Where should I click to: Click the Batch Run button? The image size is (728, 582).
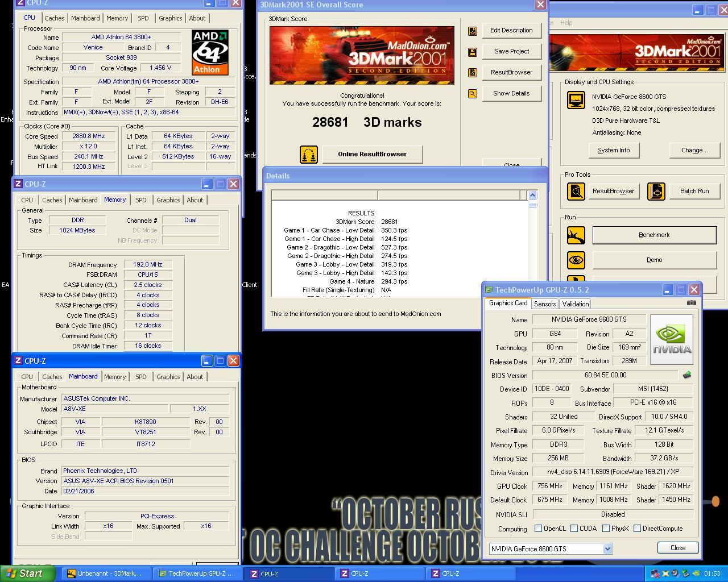694,191
